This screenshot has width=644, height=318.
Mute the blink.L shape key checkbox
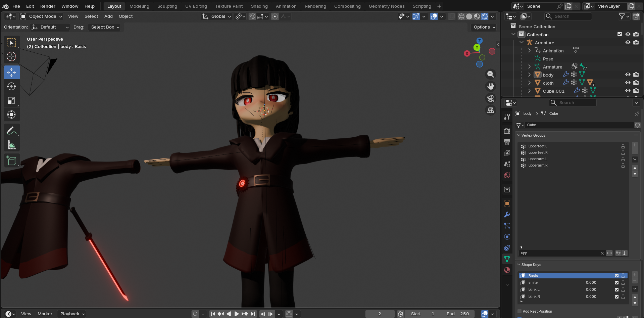click(617, 290)
